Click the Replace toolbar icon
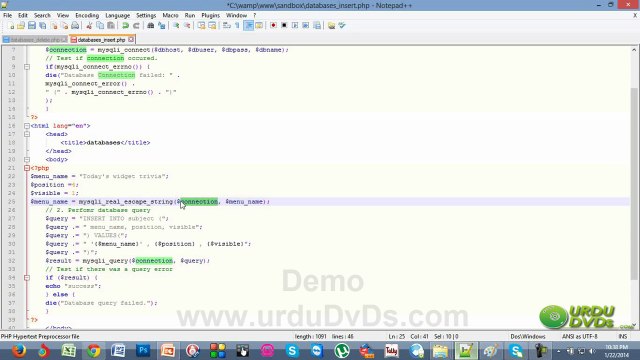The image size is (640, 360). (x=162, y=26)
